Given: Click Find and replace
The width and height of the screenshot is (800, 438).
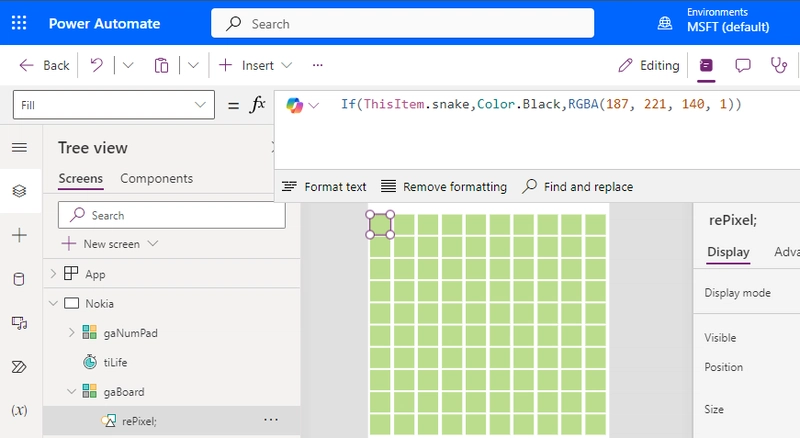Looking at the screenshot, I should (x=578, y=187).
